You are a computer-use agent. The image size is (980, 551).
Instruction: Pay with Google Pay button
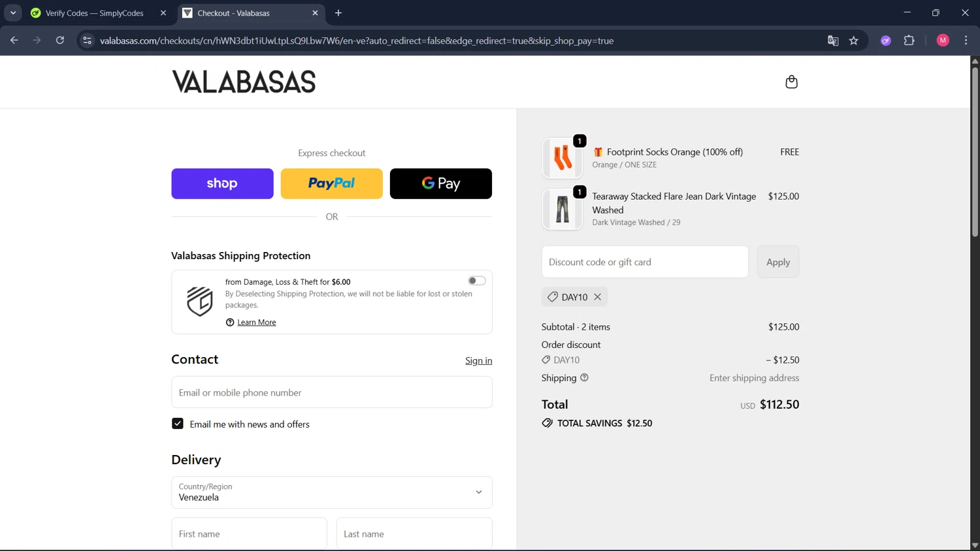pyautogui.click(x=441, y=183)
